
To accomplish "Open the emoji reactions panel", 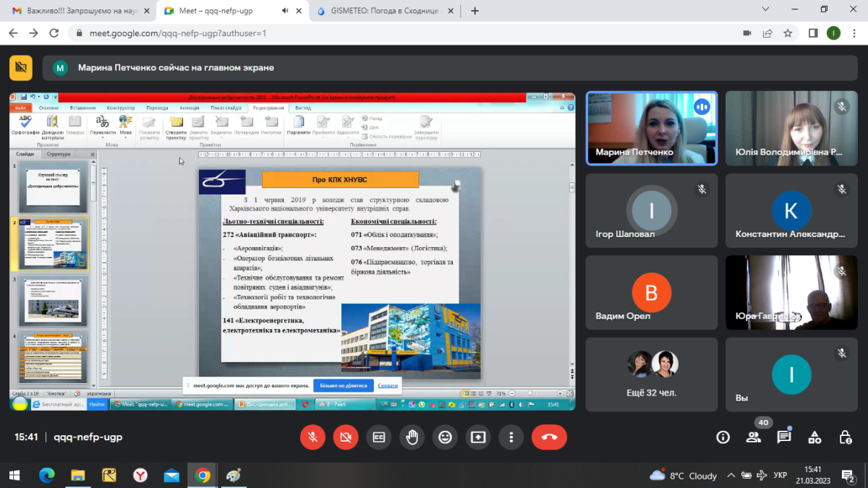I will coord(445,437).
